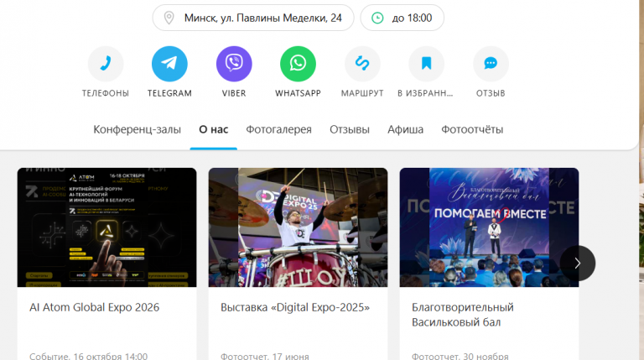Switch to the Фотоотчёты tab

tap(472, 129)
